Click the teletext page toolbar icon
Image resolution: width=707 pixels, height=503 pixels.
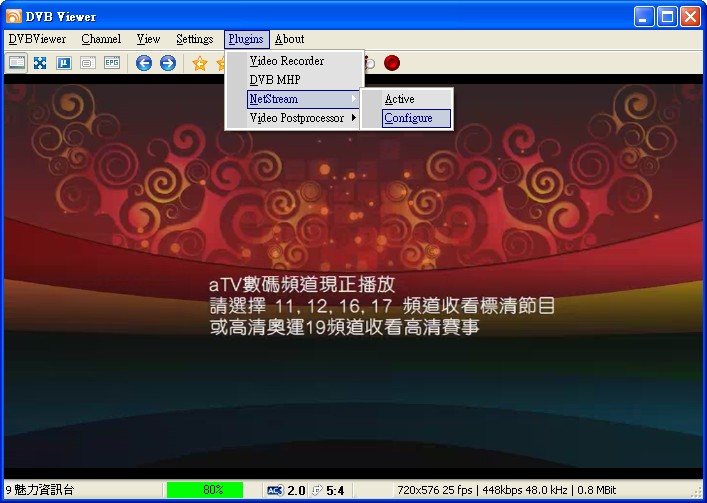[x=88, y=63]
